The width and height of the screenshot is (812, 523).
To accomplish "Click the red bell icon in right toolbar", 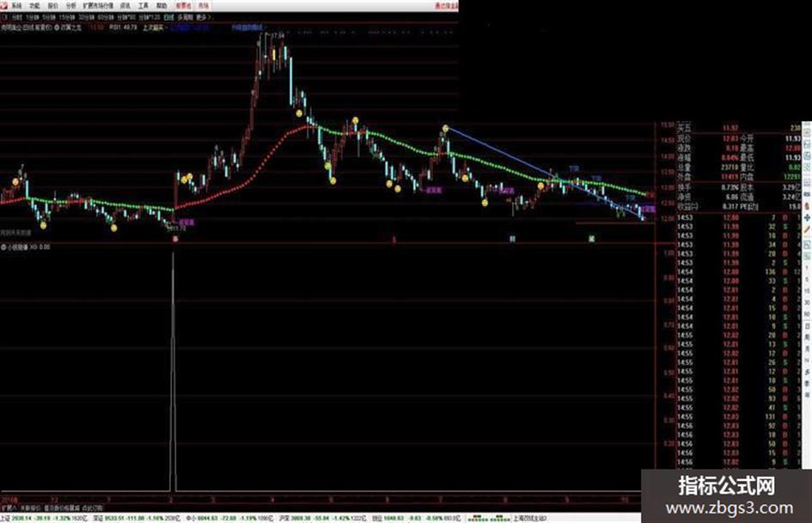I will tap(807, 206).
